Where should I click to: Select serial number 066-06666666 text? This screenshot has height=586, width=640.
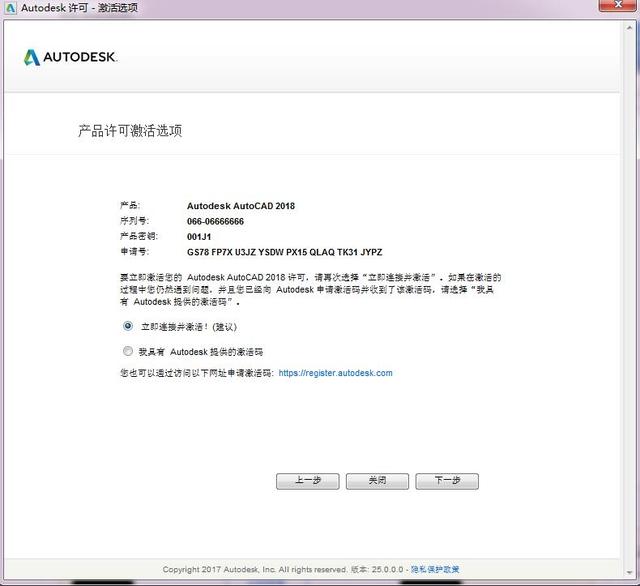pyautogui.click(x=215, y=222)
